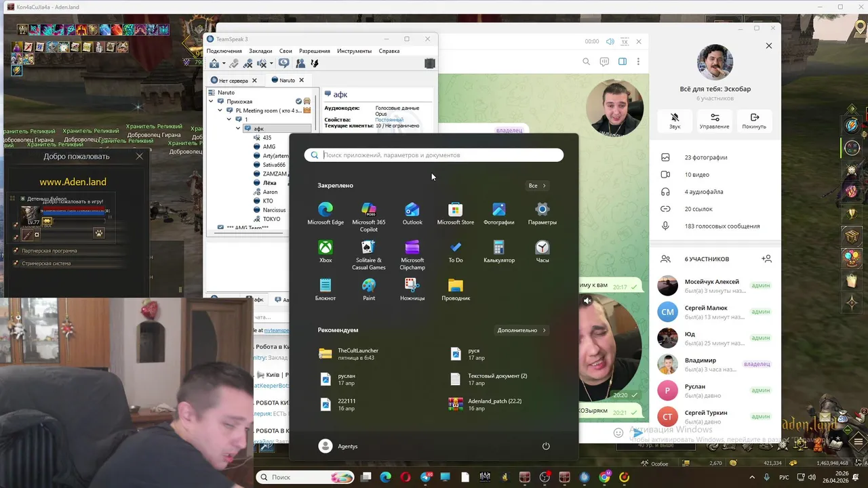Launch Paint from pinned apps
Screen dimensions: 868x488
(369, 289)
